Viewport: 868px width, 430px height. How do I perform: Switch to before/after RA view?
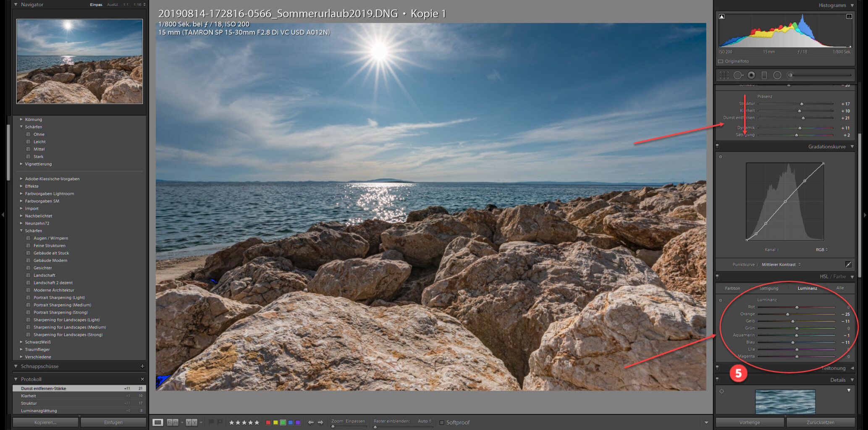(173, 422)
